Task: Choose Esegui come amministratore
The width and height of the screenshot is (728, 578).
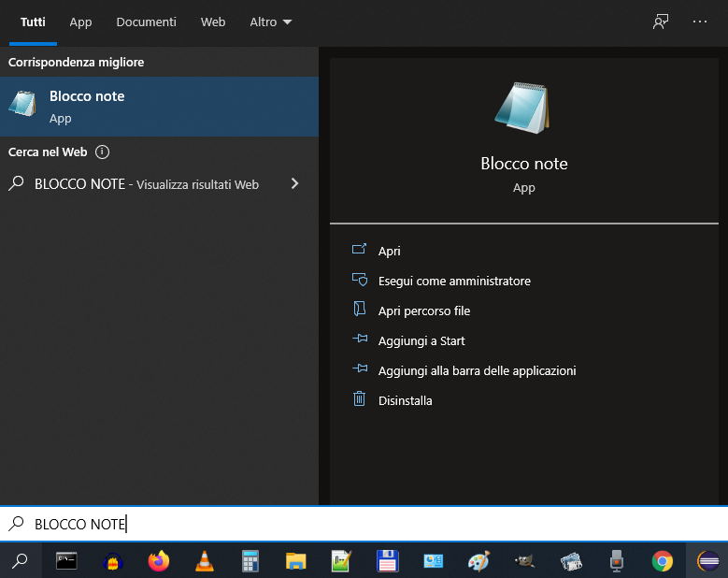Action: pos(454,282)
